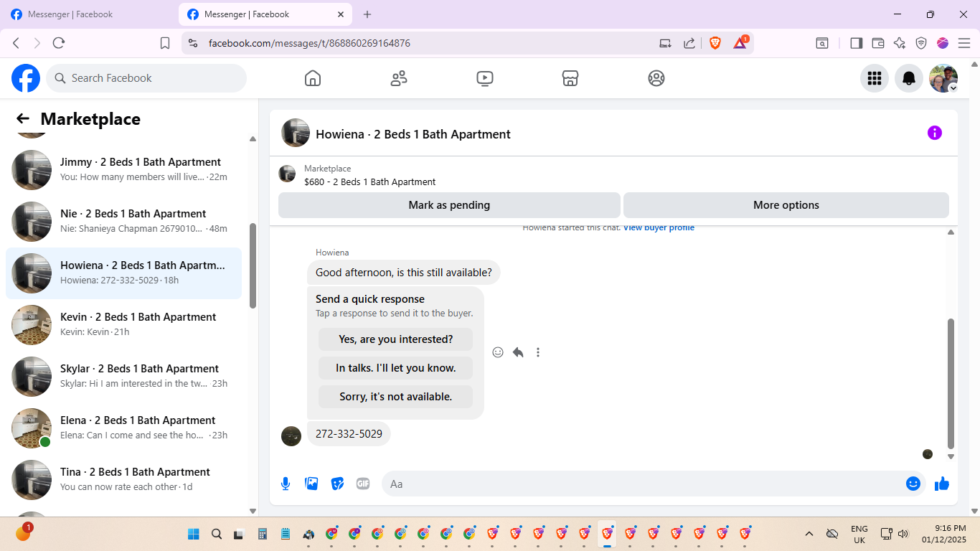Viewport: 980px width, 551px height.
Task: Send a voice clip with microphone icon
Action: (286, 484)
